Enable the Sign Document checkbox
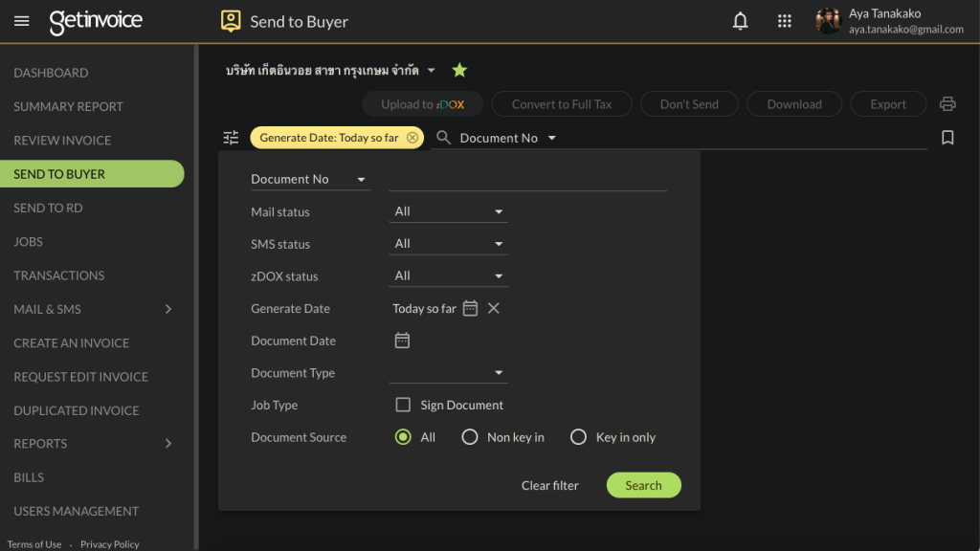 coord(403,405)
